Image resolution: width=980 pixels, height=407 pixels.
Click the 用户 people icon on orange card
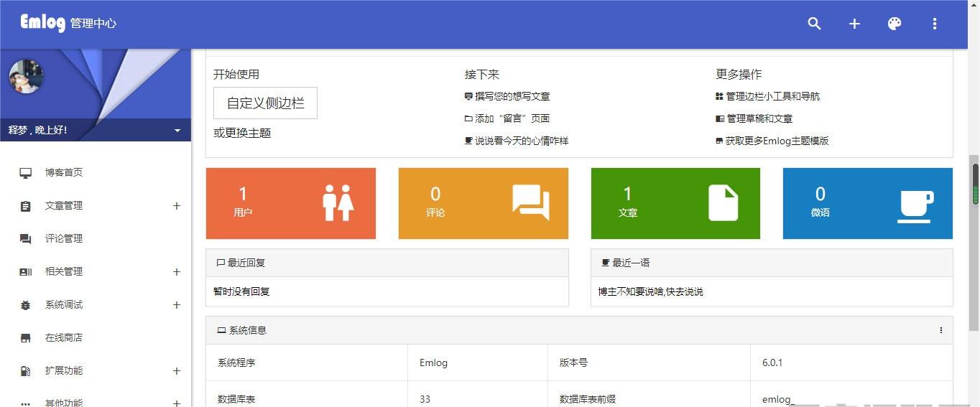pyautogui.click(x=338, y=203)
